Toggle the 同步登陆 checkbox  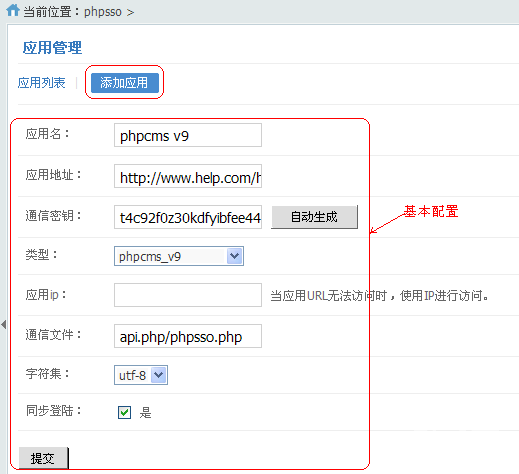click(x=124, y=412)
